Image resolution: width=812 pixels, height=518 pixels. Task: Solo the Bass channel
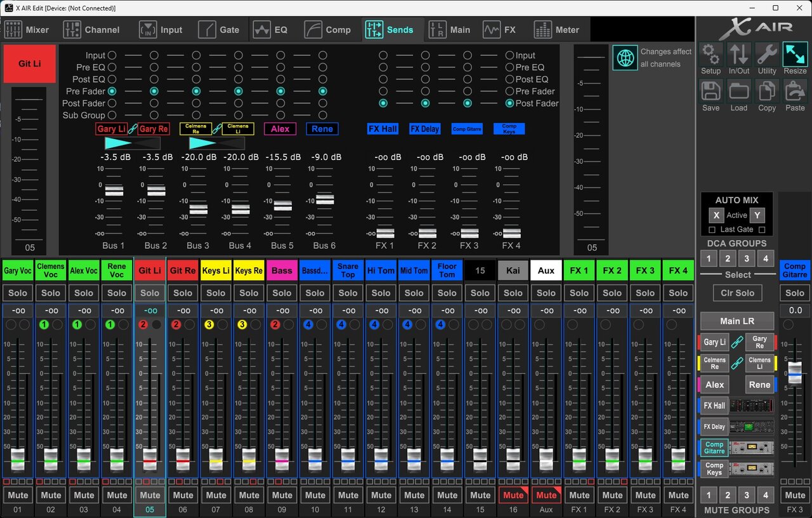tap(282, 293)
